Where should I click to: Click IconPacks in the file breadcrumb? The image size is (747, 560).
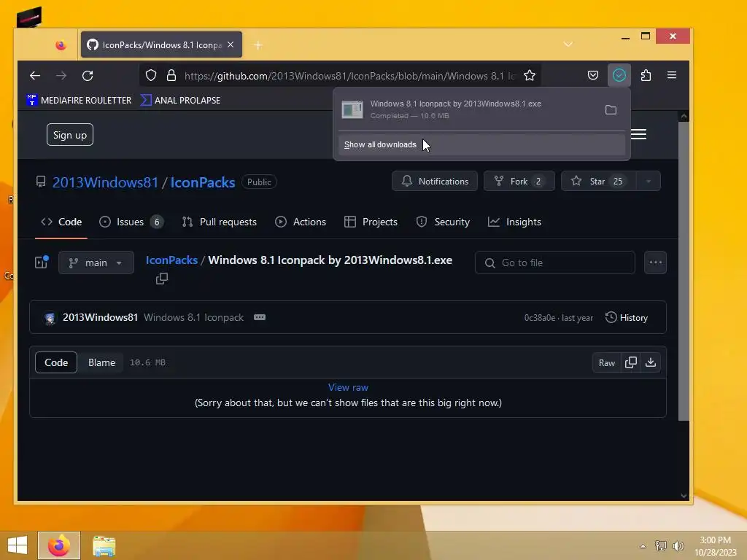171,260
